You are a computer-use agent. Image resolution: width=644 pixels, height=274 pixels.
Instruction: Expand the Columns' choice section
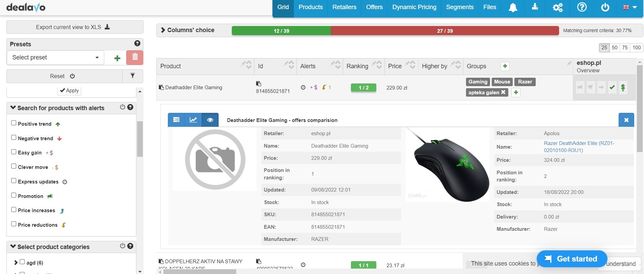(187, 30)
